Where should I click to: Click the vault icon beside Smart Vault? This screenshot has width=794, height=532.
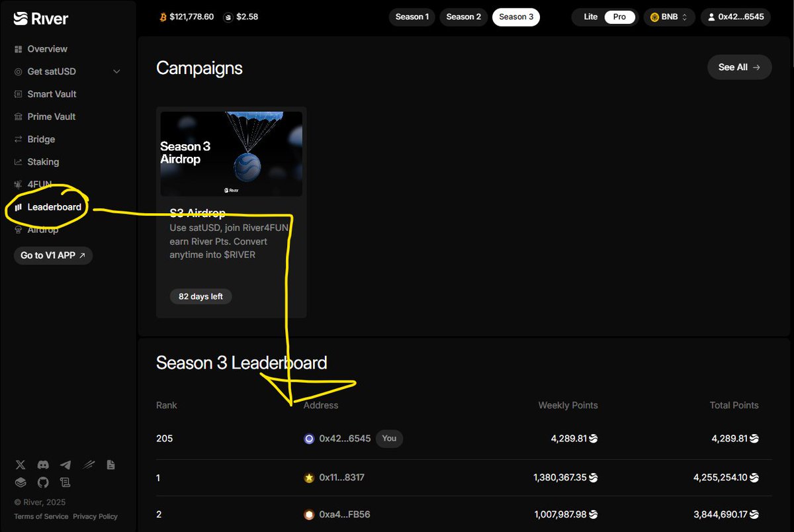coord(19,94)
